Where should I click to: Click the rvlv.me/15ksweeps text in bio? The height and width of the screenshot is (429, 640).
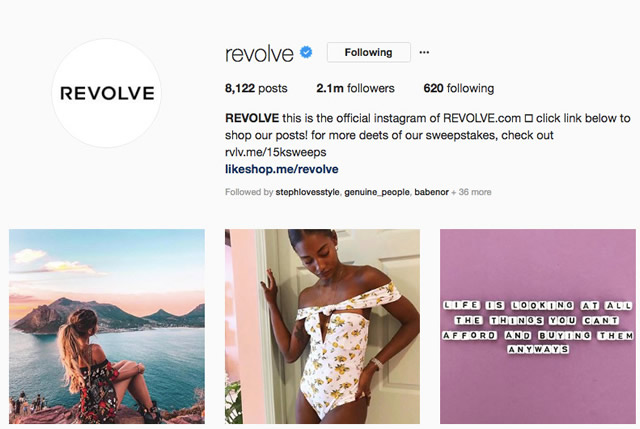tap(276, 152)
